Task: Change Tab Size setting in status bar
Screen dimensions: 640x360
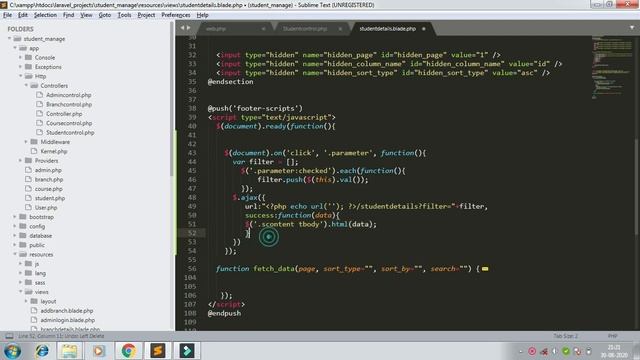Action: pos(565,336)
